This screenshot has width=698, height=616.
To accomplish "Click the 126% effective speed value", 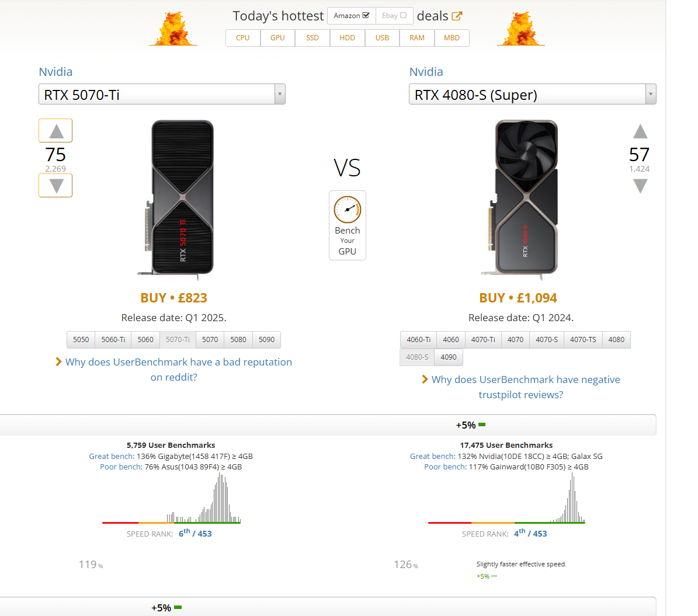I will click(x=405, y=565).
